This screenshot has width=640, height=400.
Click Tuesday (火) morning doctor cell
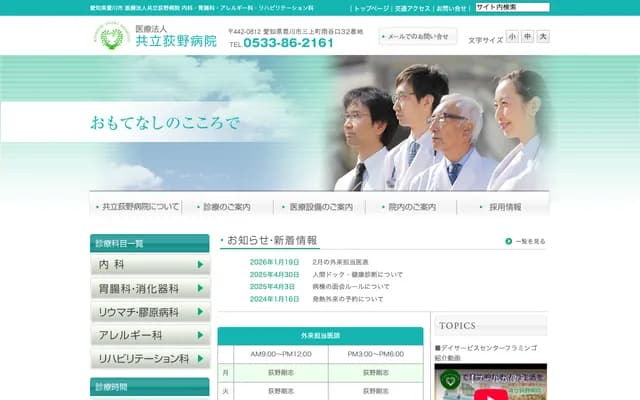click(281, 391)
